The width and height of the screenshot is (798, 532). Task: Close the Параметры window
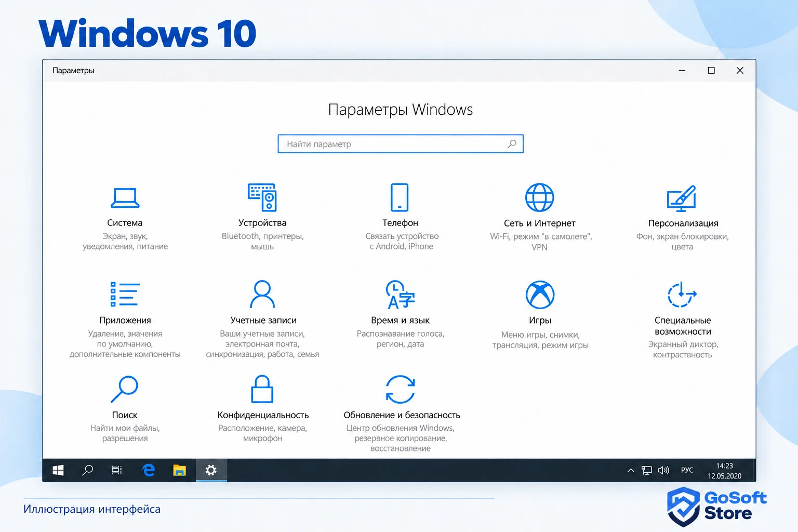(740, 70)
